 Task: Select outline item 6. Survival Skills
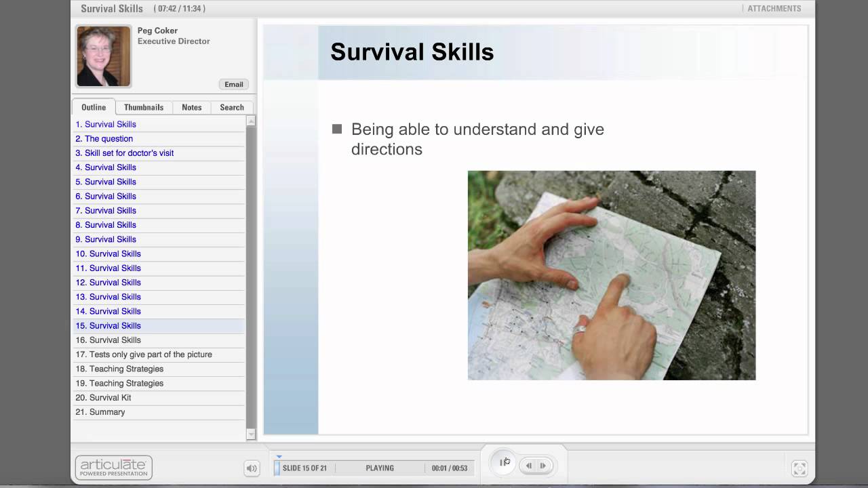pos(159,196)
